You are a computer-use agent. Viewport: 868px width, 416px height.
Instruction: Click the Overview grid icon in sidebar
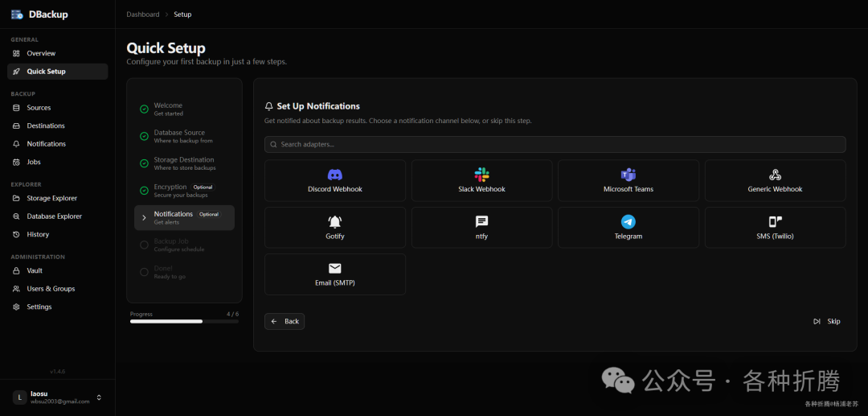point(16,53)
